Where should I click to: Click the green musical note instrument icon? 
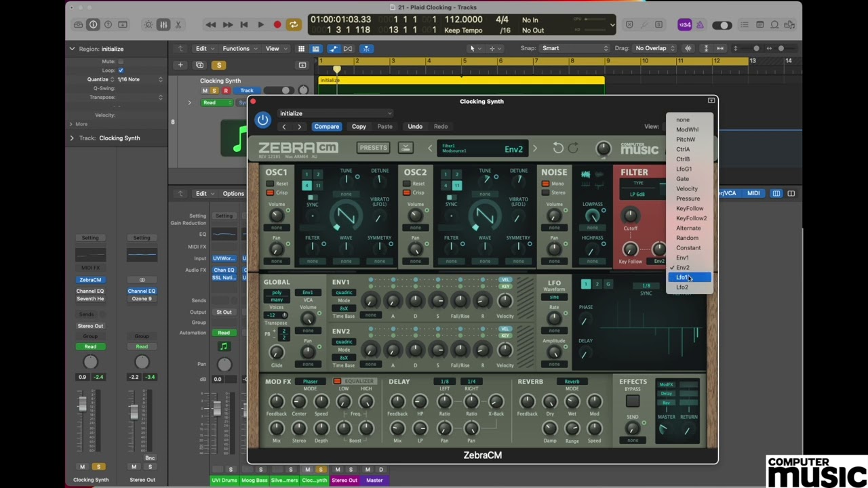(x=238, y=138)
